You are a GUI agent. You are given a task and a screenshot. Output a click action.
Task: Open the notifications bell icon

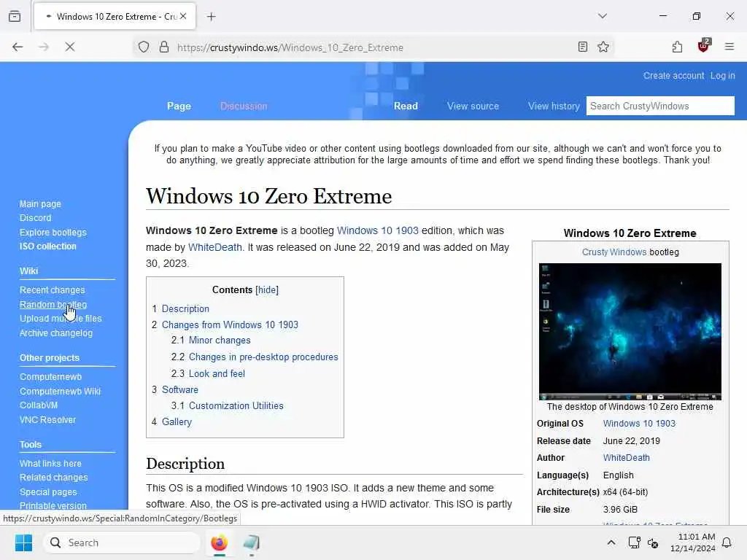click(727, 542)
